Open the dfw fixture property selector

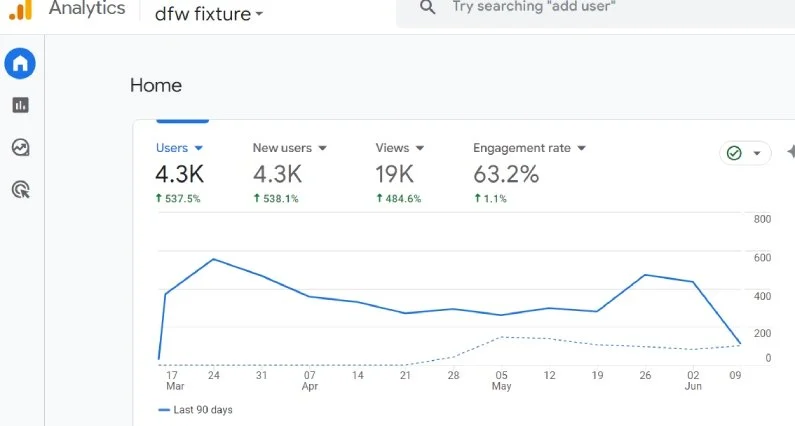209,14
